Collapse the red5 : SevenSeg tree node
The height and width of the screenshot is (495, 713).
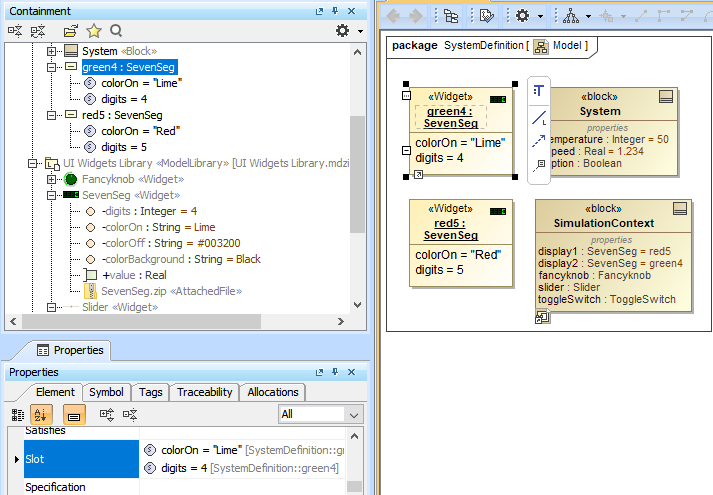53,115
